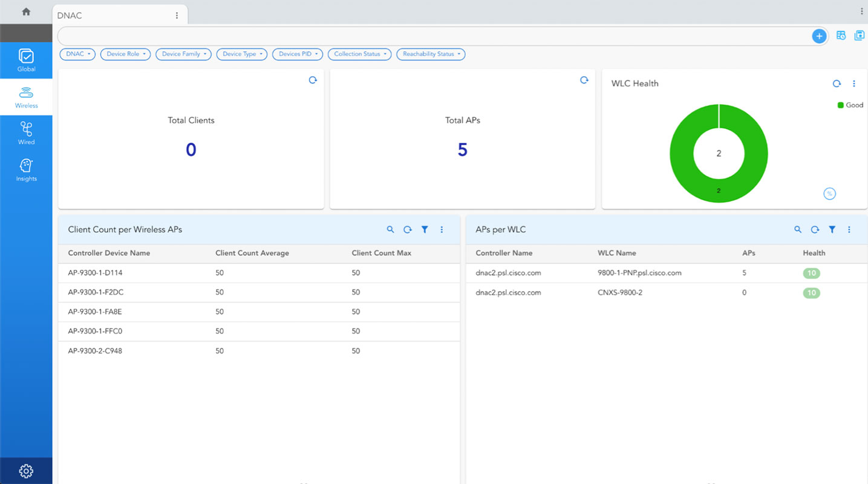The image size is (868, 484).
Task: Click the top search input bar
Action: (434, 36)
